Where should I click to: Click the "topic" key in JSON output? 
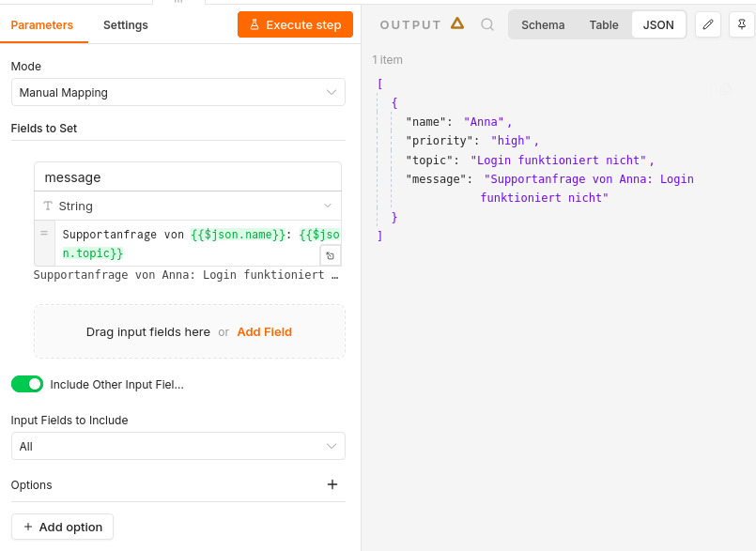[x=429, y=161]
